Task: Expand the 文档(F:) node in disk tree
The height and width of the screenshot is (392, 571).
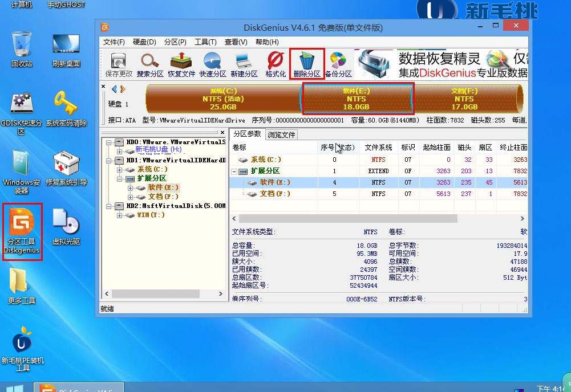Action: [130, 197]
